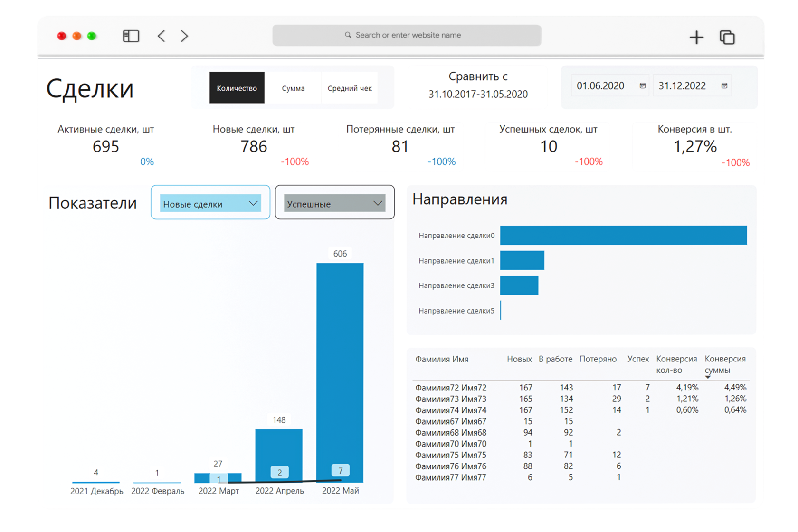The image size is (798, 532).
Task: Open calendar picker for end date 31.12.2022
Action: pos(724,86)
